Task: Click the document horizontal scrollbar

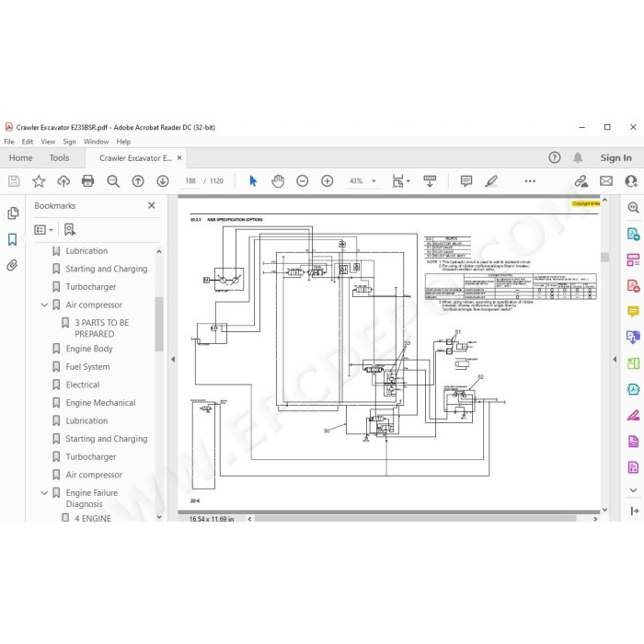Action: coord(415,519)
